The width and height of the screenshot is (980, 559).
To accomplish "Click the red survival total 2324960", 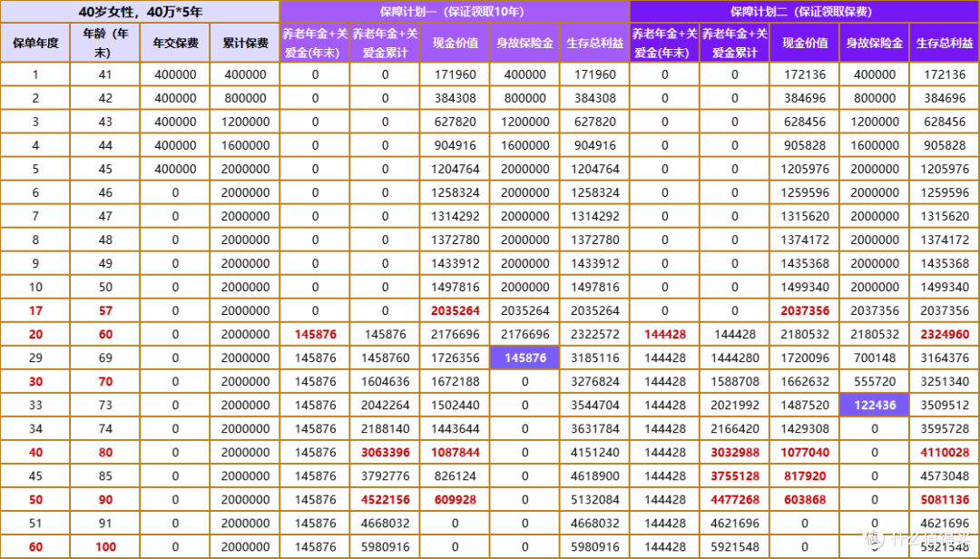I will [x=945, y=335].
